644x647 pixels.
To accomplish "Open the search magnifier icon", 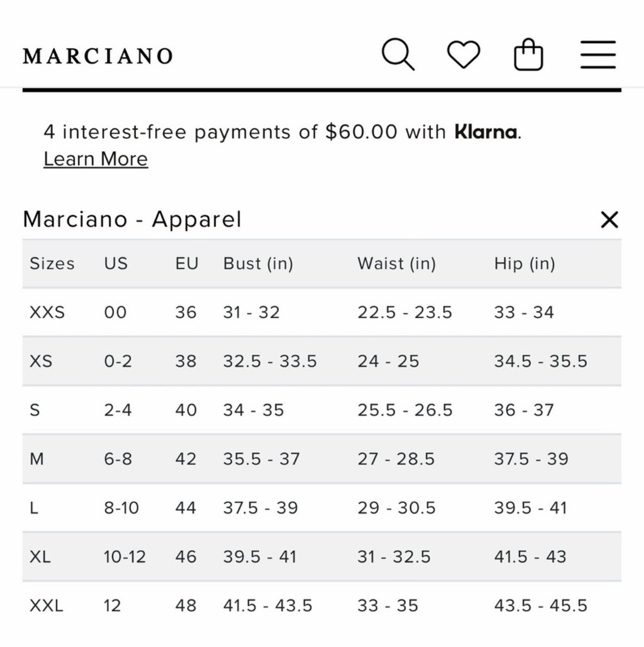I will click(x=398, y=54).
